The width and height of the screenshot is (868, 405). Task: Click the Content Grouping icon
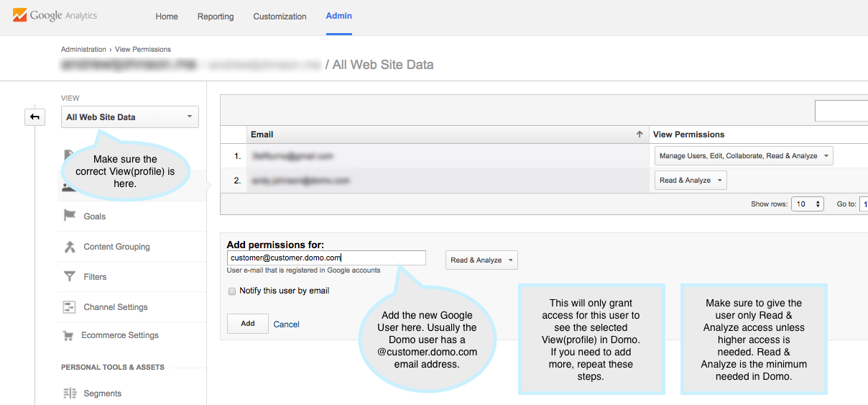[x=70, y=247]
